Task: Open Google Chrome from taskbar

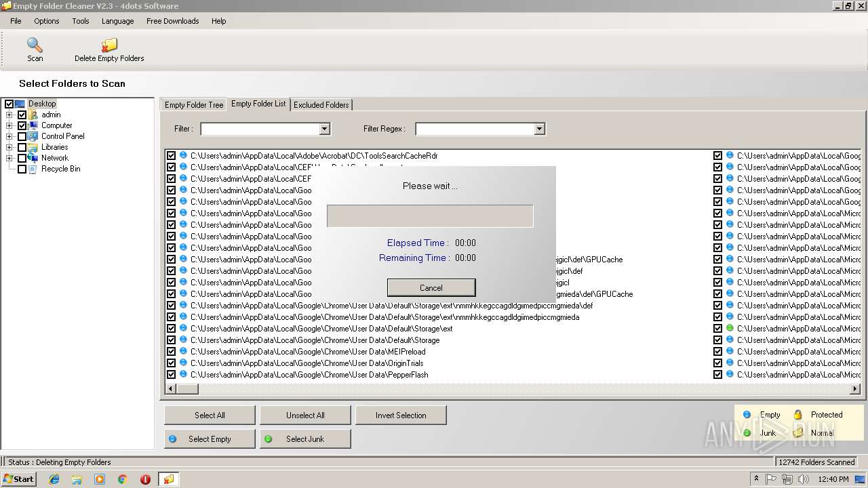Action: [x=123, y=479]
